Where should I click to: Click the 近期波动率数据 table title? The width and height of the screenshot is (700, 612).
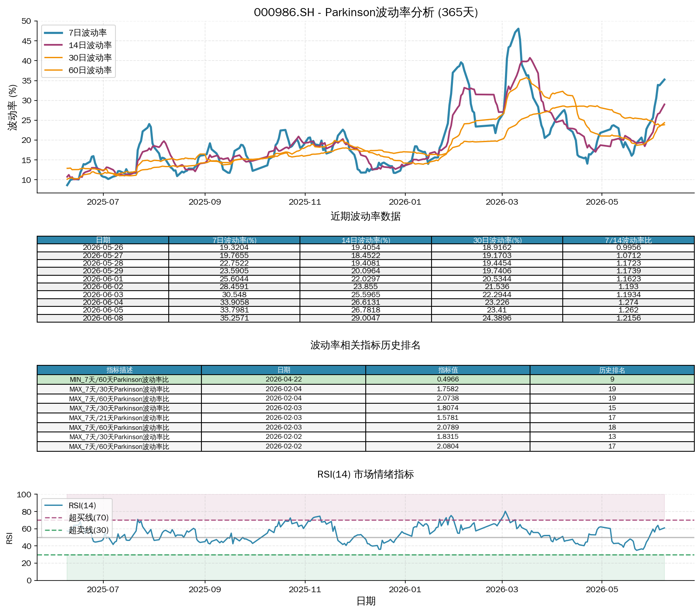pyautogui.click(x=366, y=216)
